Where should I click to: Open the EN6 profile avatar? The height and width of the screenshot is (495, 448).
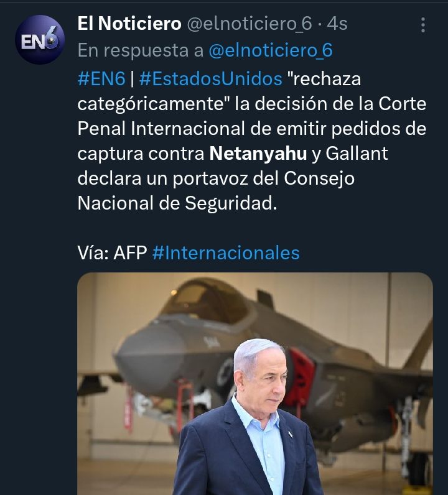tap(40, 40)
